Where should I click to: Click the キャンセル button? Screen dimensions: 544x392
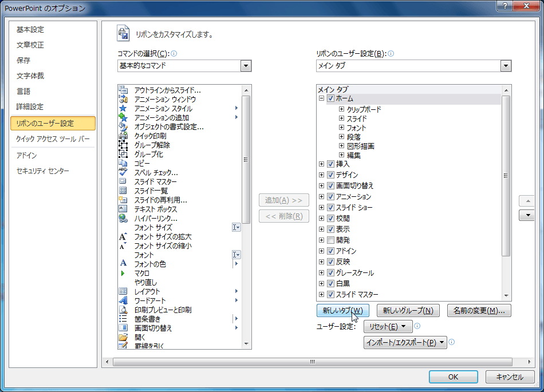(x=510, y=377)
